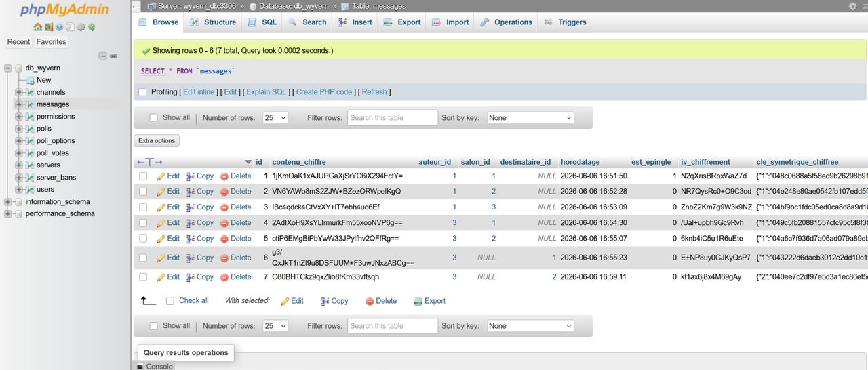
Task: Expand the permissions table node
Action: 19,117
